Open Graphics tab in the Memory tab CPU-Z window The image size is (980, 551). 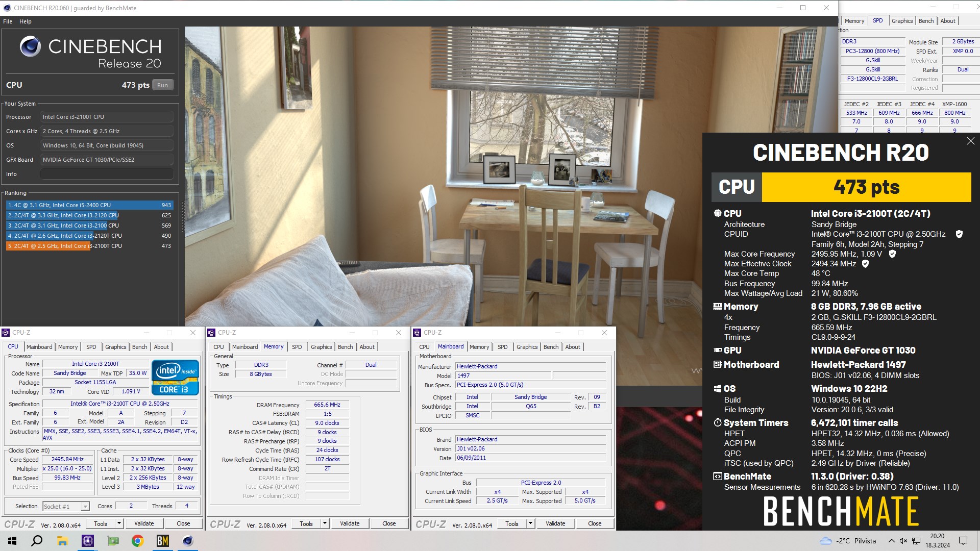tap(322, 347)
